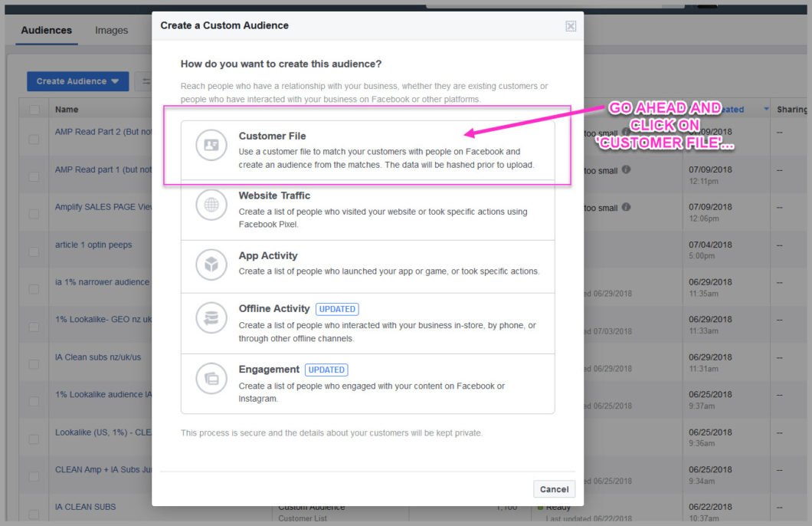The height and width of the screenshot is (526, 812).
Task: Select the Website Traffic globe icon
Action: tap(211, 205)
